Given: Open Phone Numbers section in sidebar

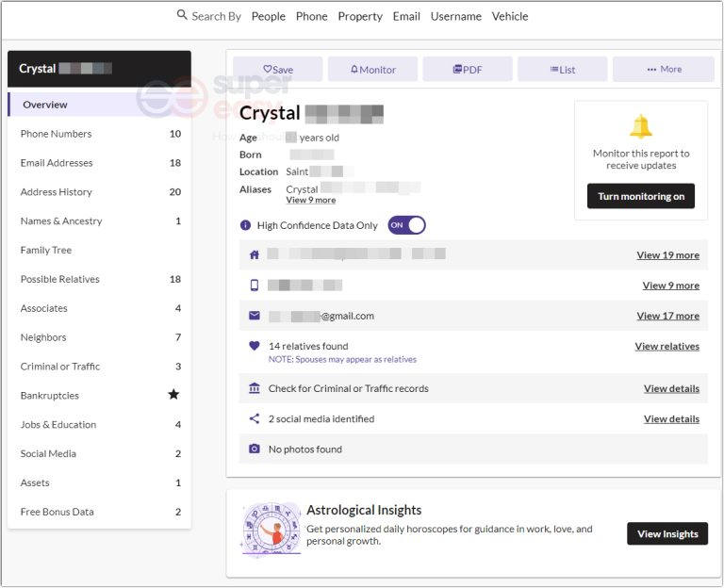Looking at the screenshot, I should click(57, 134).
